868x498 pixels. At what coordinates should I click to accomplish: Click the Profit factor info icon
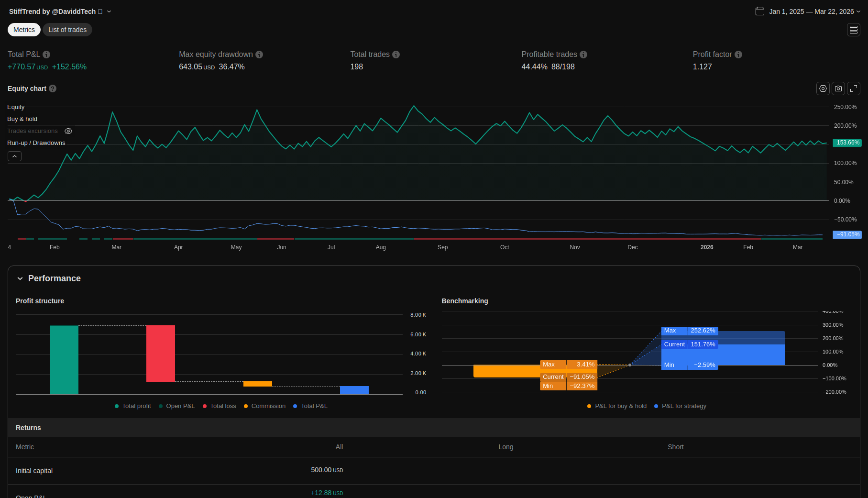pos(738,55)
